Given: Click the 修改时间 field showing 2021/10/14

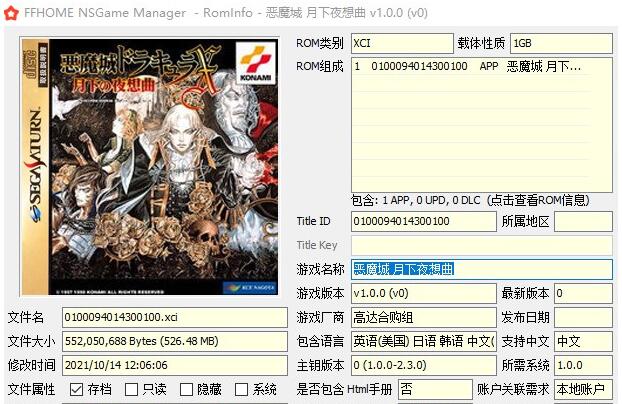Looking at the screenshot, I should click(x=175, y=365).
